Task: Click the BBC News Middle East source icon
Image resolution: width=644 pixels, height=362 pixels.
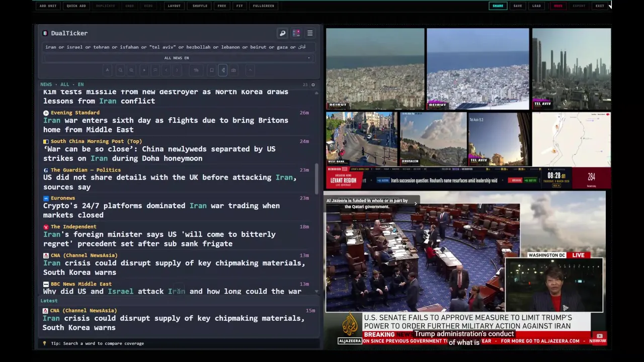Action: click(46, 284)
